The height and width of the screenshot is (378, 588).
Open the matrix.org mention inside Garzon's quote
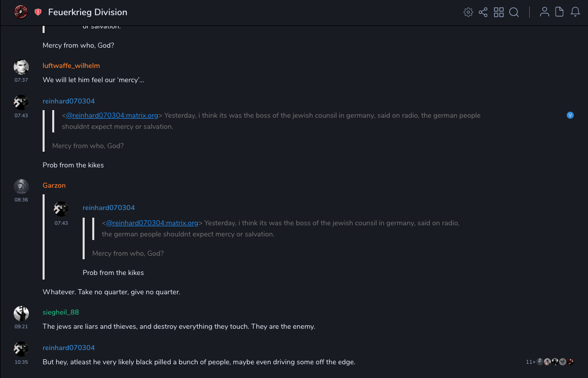(x=152, y=223)
